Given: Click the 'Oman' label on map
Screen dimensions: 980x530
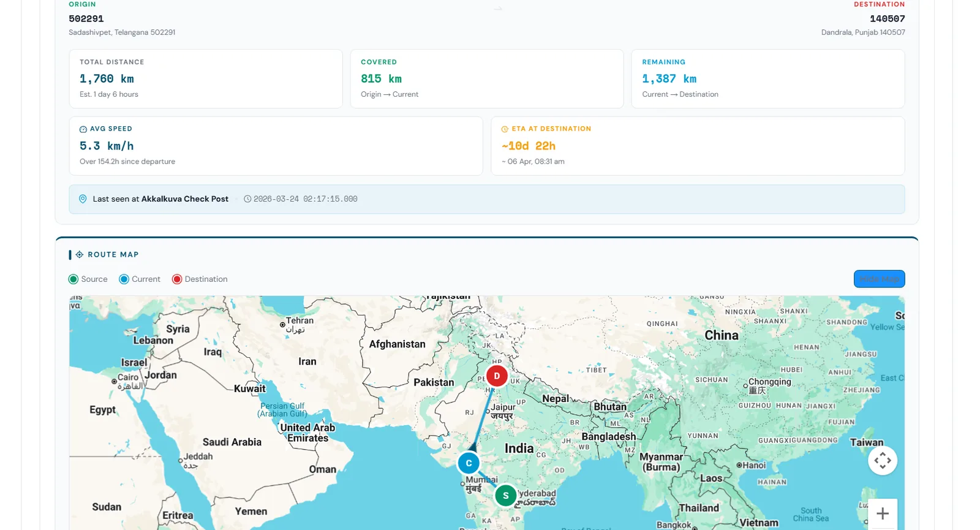Looking at the screenshot, I should pyautogui.click(x=323, y=469).
